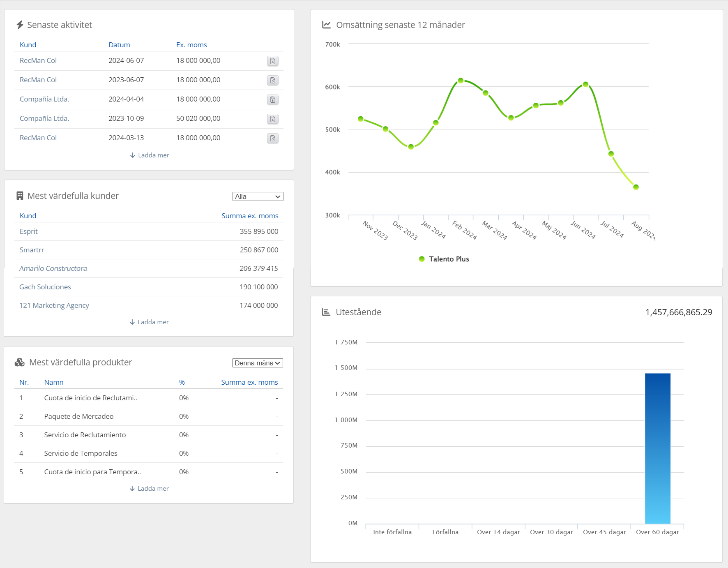Open Amarilo Constructora customer link
Image resolution: width=728 pixels, height=568 pixels.
point(53,268)
